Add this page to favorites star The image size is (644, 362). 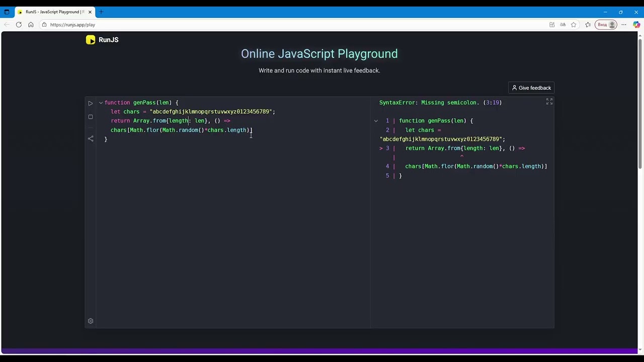point(574,25)
